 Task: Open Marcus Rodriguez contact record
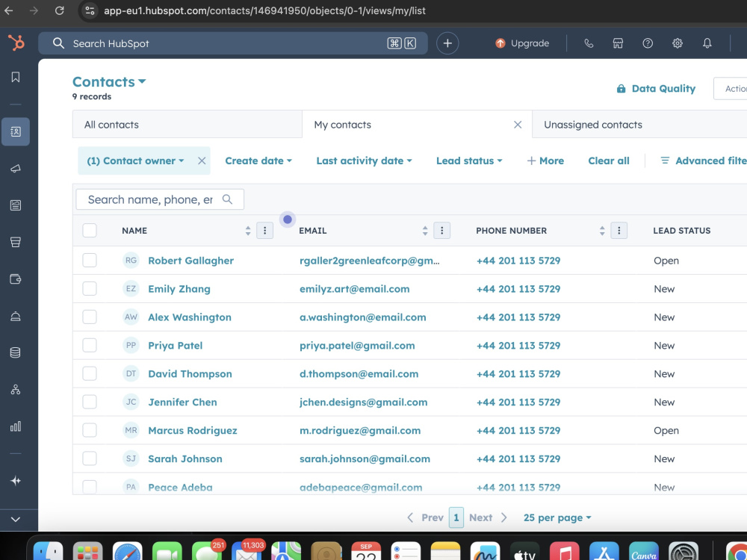point(193,431)
